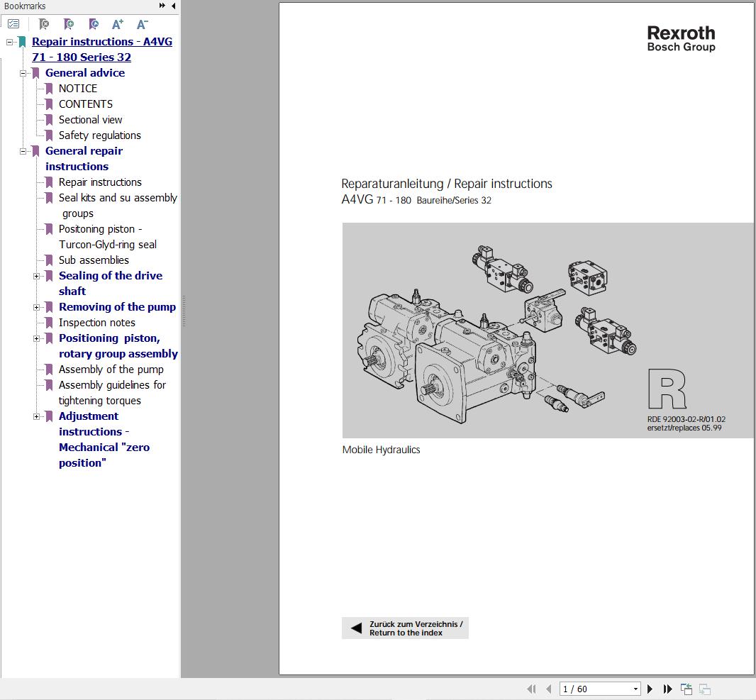The image size is (756, 700).
Task: Open the CONTENTS bookmark
Action: tap(86, 104)
